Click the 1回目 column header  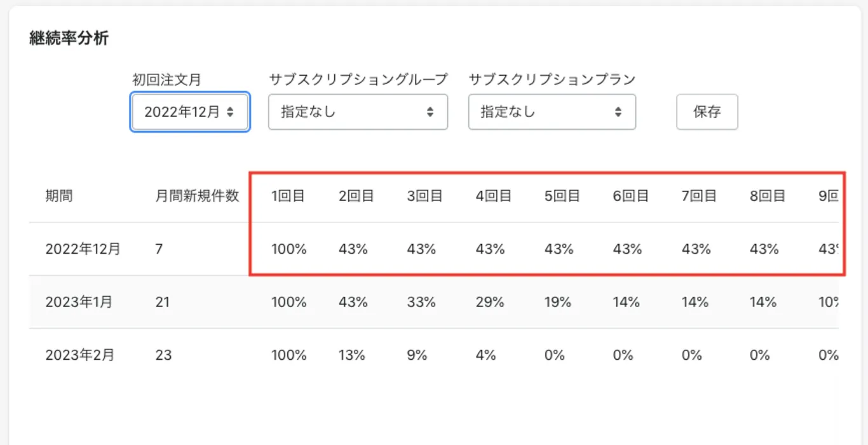(x=288, y=196)
